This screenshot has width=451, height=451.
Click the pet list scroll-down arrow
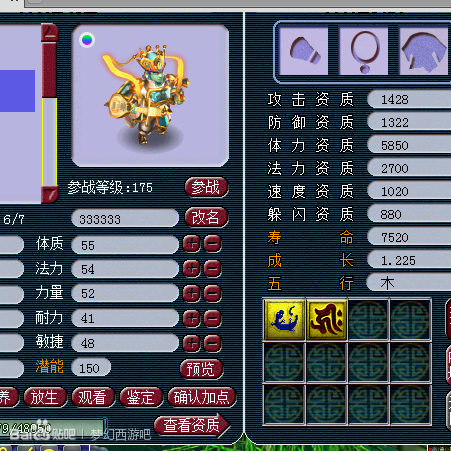[x=50, y=194]
